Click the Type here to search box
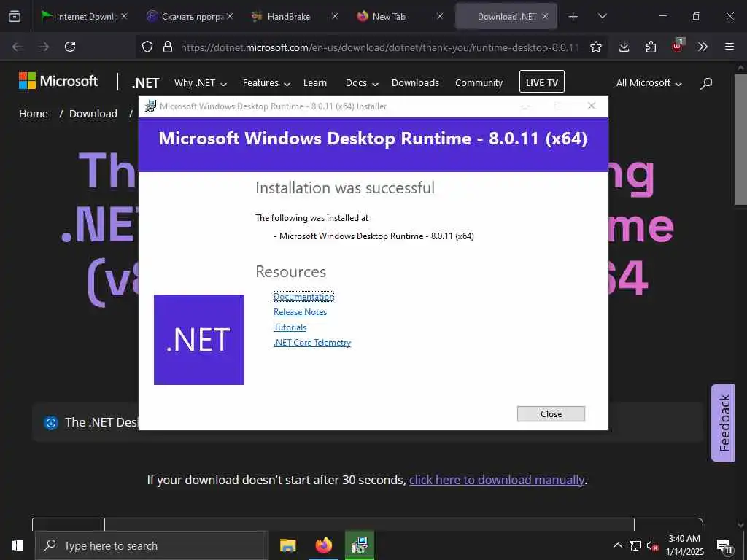 (x=152, y=545)
